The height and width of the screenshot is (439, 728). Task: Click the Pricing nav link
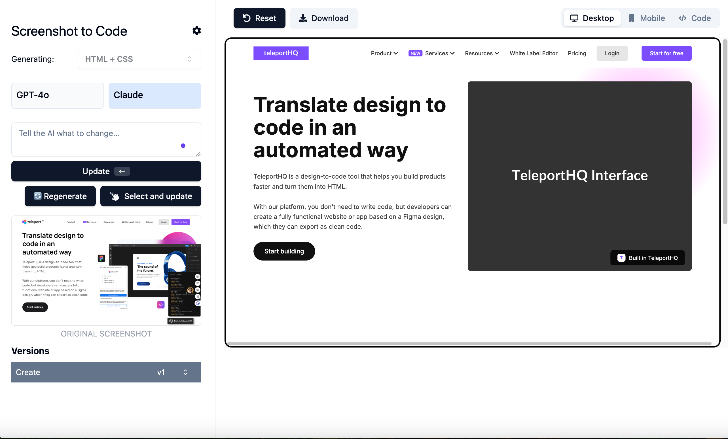click(577, 53)
